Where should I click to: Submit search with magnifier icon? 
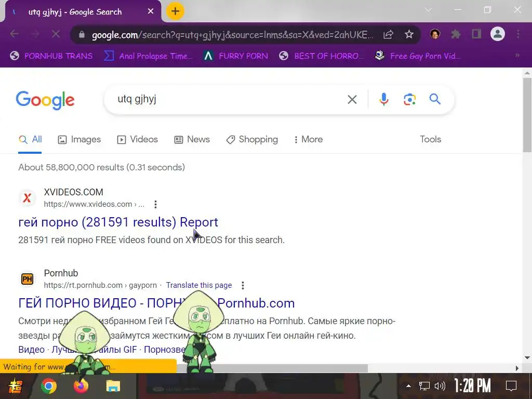click(435, 99)
